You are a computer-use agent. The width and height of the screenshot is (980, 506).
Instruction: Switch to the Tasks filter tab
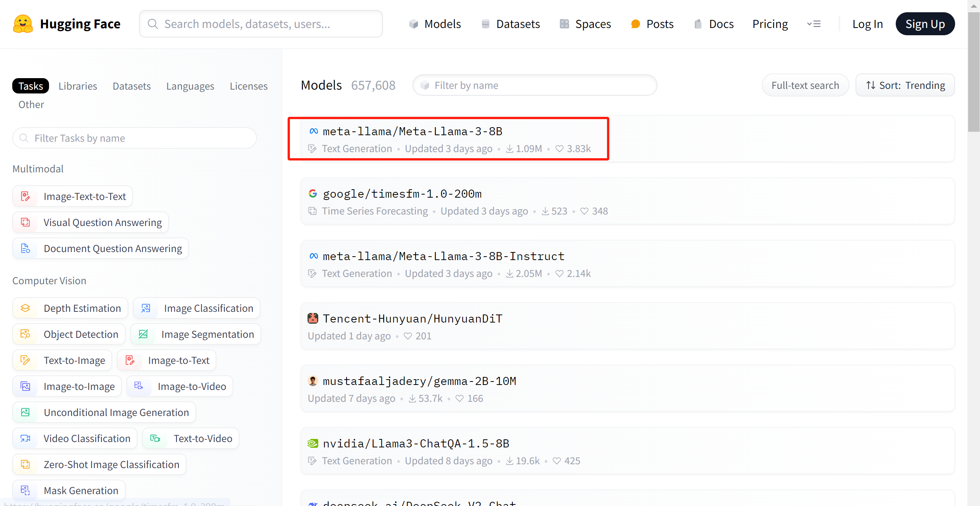pos(31,86)
